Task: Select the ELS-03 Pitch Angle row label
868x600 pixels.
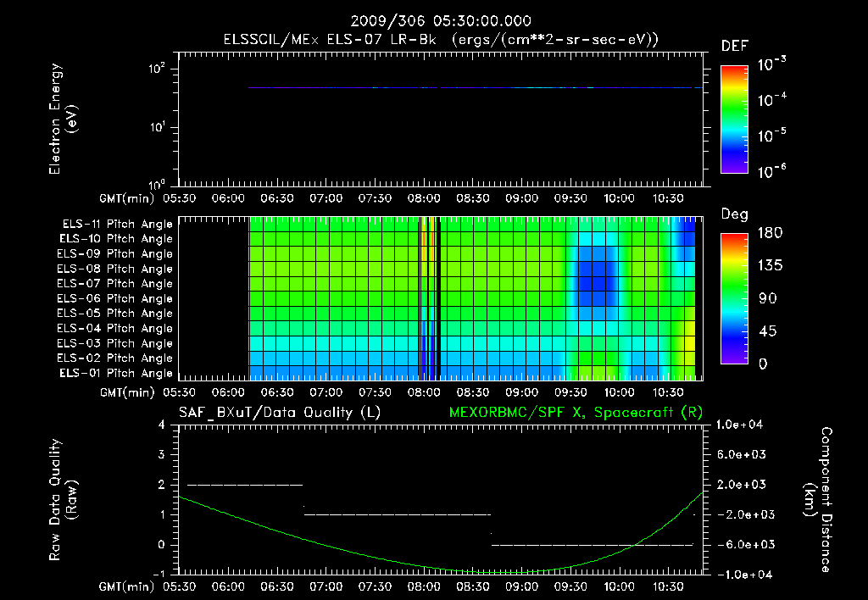Action: coord(114,344)
